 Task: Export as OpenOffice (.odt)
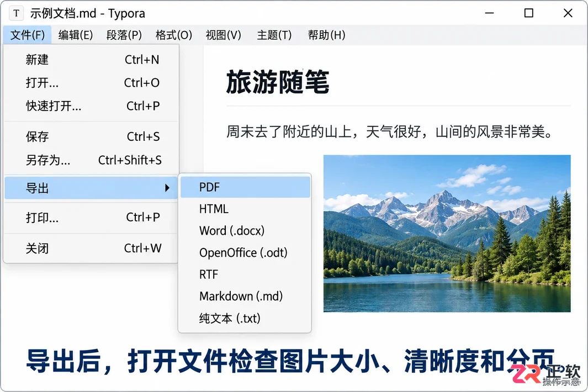pyautogui.click(x=245, y=252)
